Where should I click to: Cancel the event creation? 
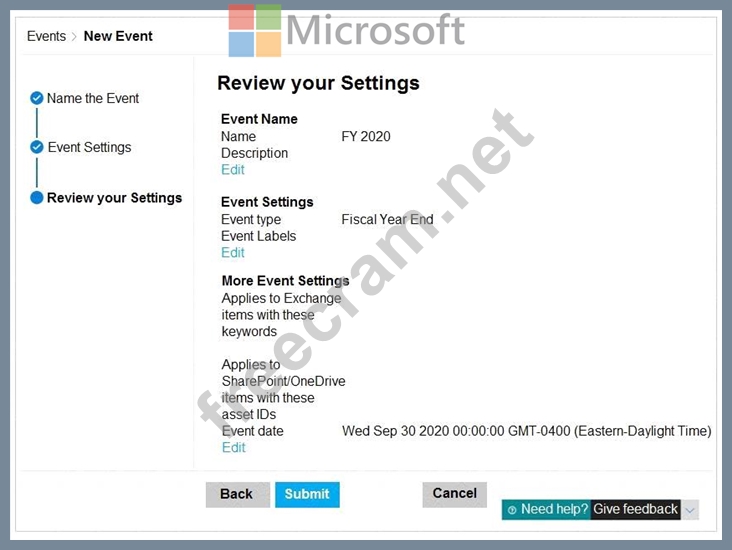tap(454, 493)
